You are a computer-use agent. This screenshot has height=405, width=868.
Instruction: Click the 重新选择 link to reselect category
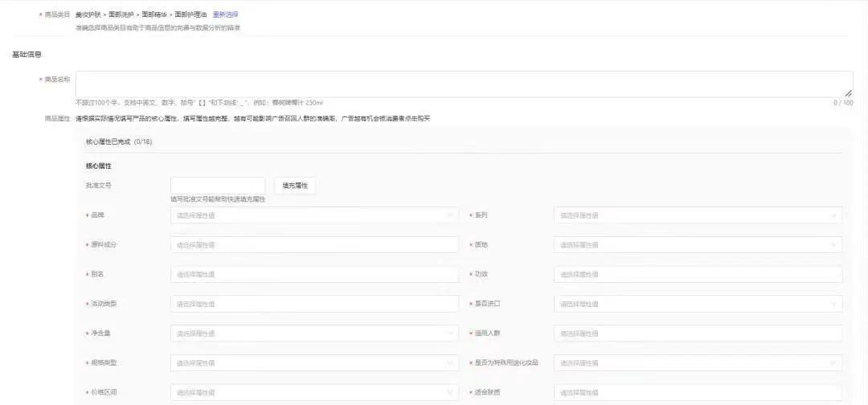coord(225,14)
